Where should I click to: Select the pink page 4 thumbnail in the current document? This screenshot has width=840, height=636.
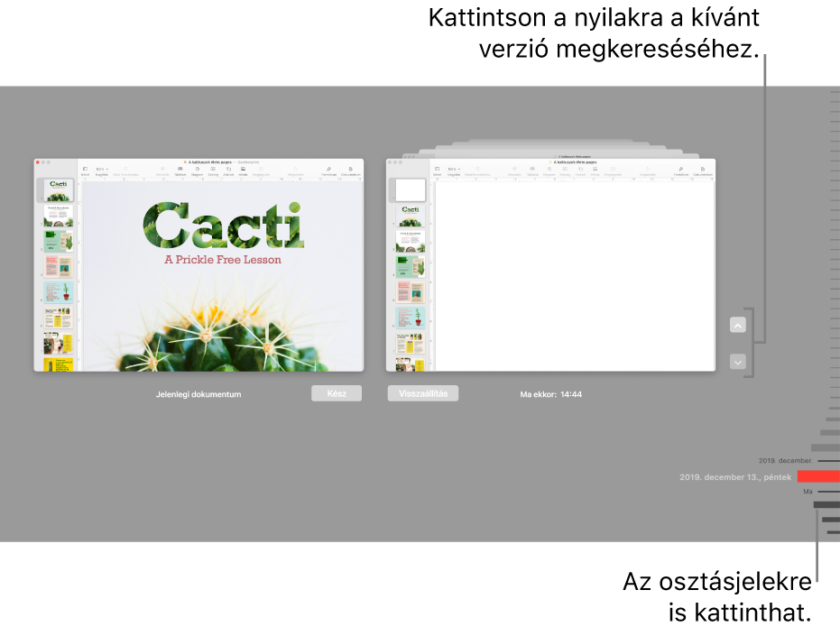(58, 266)
